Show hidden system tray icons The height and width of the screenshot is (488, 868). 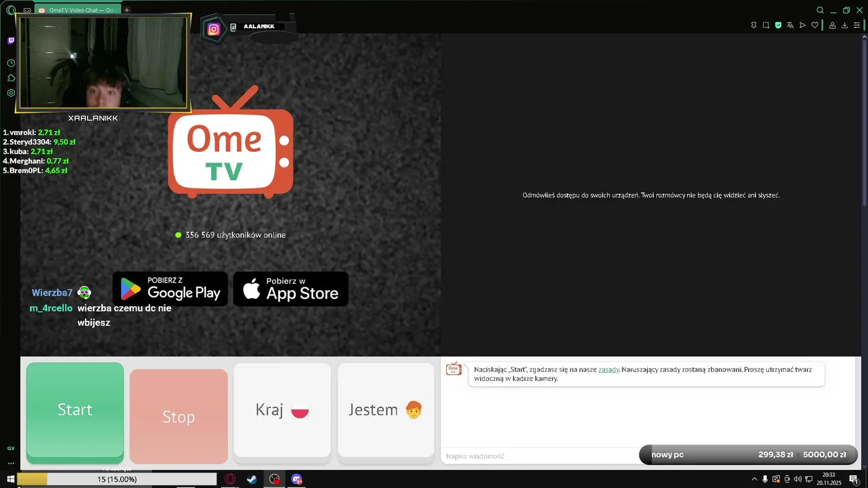[x=754, y=479]
